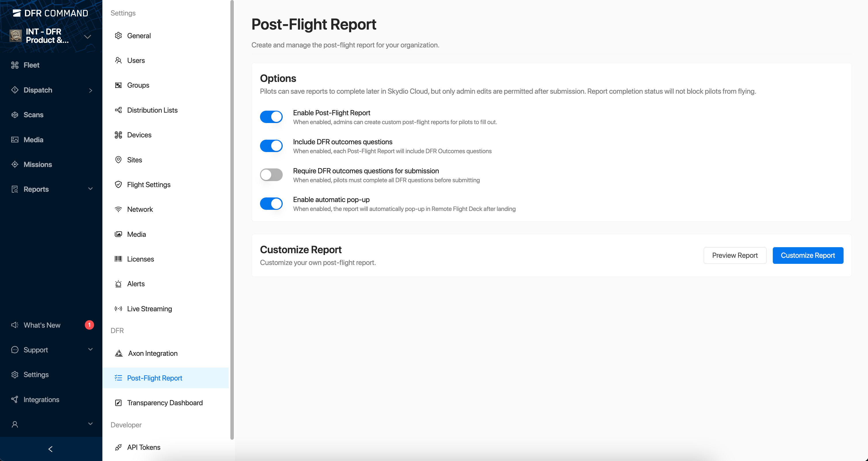The height and width of the screenshot is (461, 868).
Task: Turn off Include DFR outcomes questions
Action: pos(271,145)
